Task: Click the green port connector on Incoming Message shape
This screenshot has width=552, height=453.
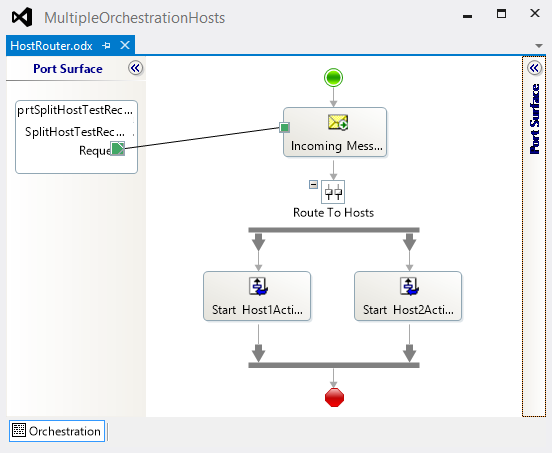Action: pyautogui.click(x=284, y=127)
